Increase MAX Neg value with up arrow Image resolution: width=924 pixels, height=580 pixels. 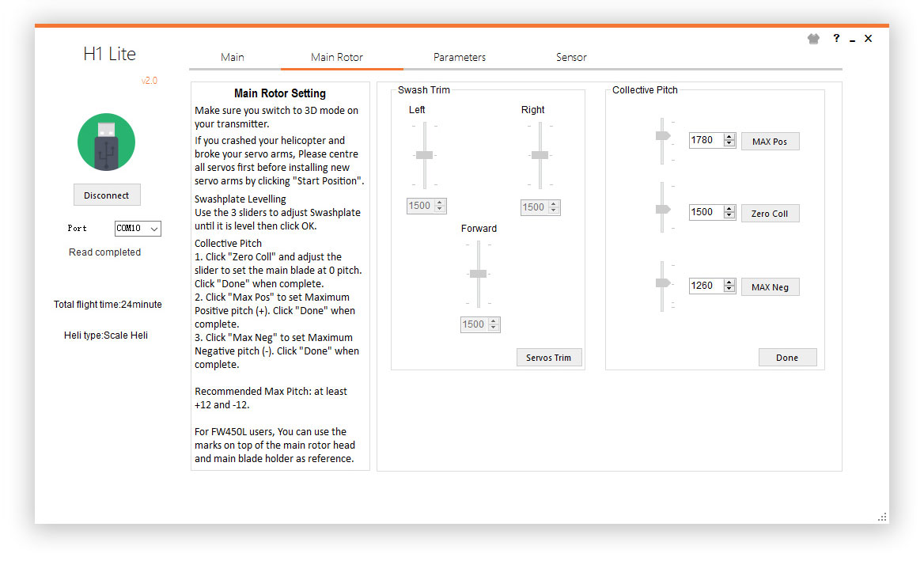(729, 282)
